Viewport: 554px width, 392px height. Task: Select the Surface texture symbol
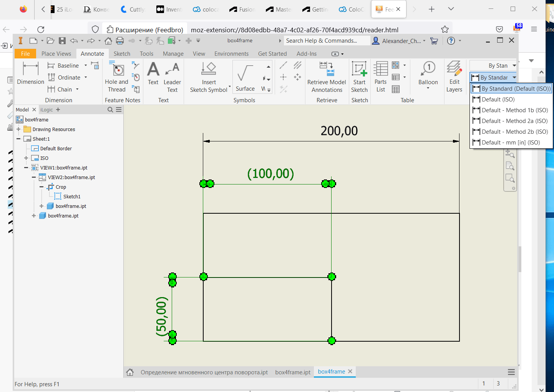click(245, 77)
